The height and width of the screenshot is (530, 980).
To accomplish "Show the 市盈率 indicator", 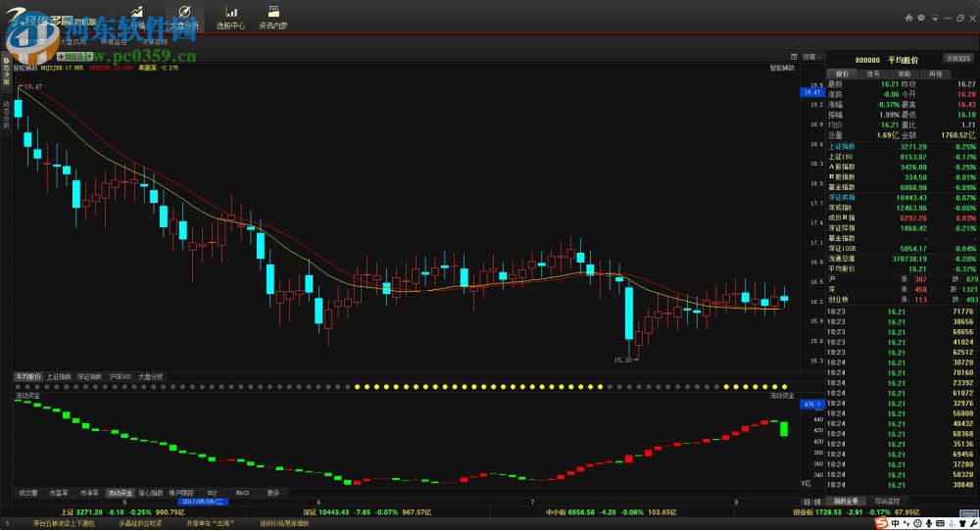I will 59,493.
